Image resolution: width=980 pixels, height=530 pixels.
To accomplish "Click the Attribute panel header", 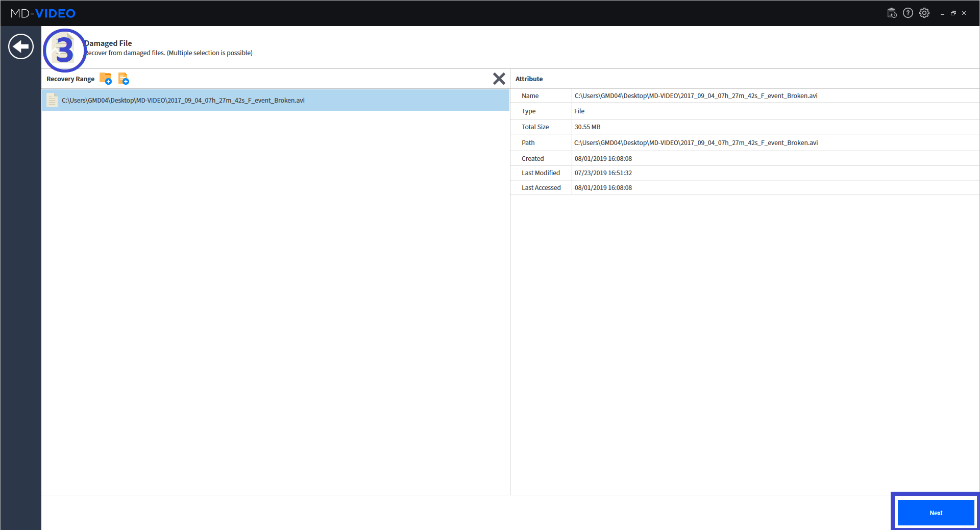I will [x=529, y=79].
